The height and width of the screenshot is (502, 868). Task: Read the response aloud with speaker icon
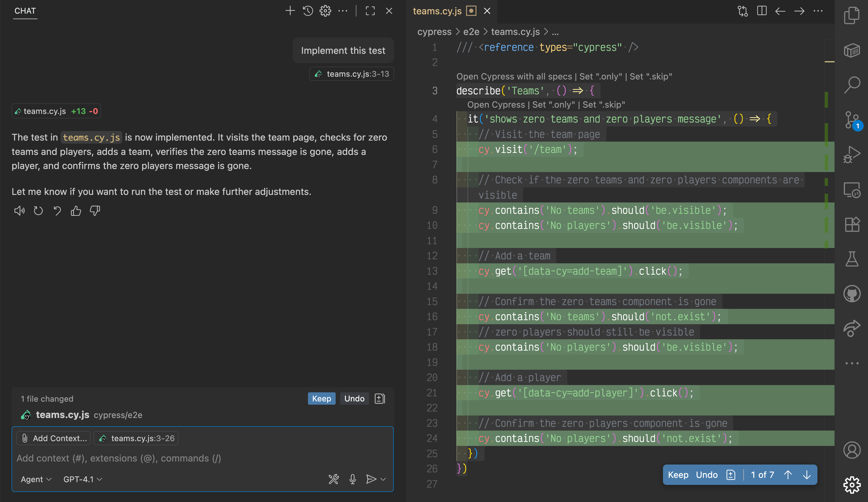[x=19, y=211]
